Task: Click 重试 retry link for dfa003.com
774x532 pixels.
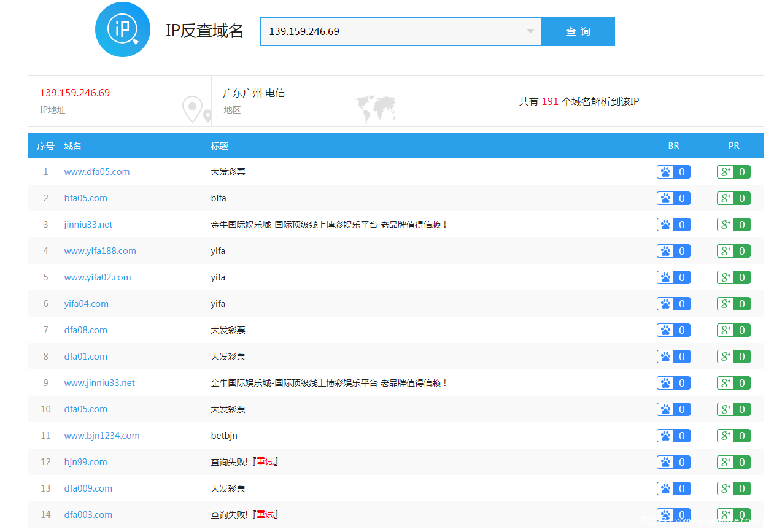Action: pos(265,515)
